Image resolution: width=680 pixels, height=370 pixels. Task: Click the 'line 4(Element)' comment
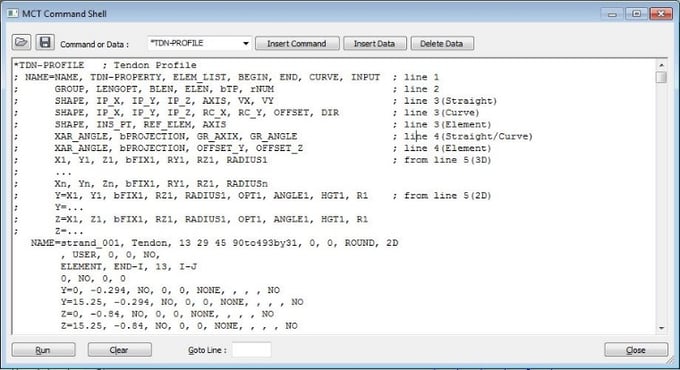448,148
